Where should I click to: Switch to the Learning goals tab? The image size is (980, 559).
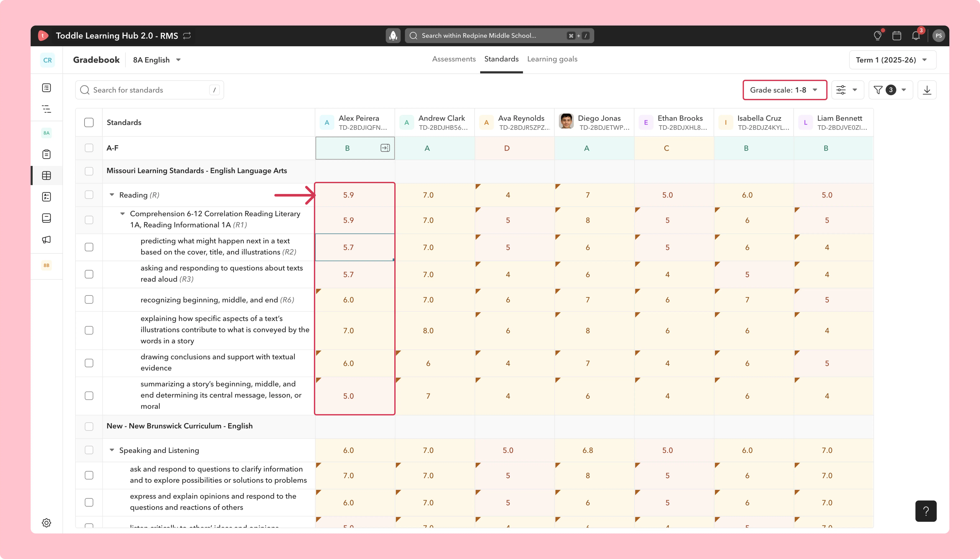[552, 59]
